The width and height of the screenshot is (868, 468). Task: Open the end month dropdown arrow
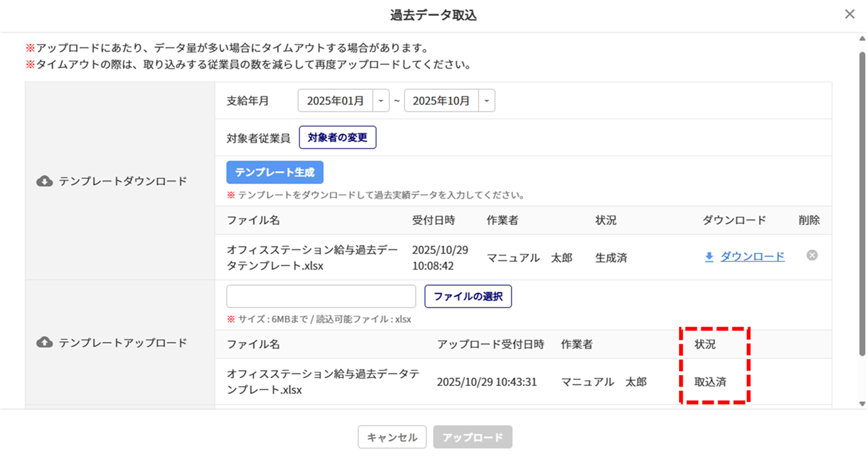pyautogui.click(x=487, y=101)
